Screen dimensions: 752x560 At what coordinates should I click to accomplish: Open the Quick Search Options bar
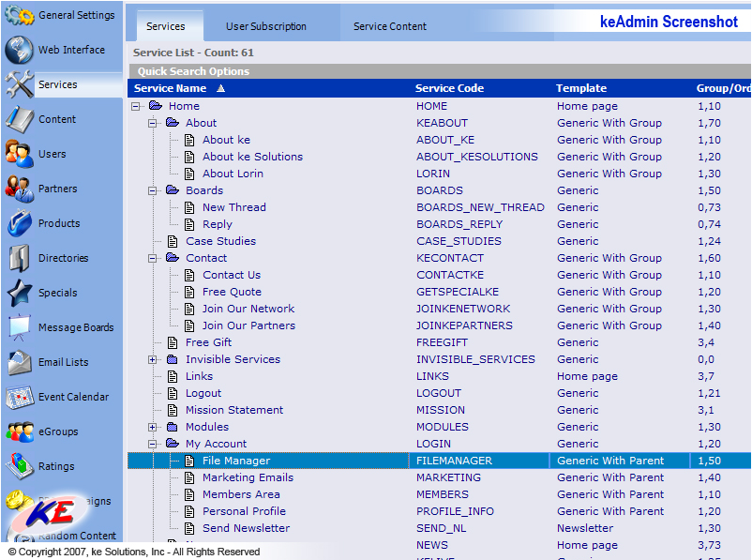[193, 71]
